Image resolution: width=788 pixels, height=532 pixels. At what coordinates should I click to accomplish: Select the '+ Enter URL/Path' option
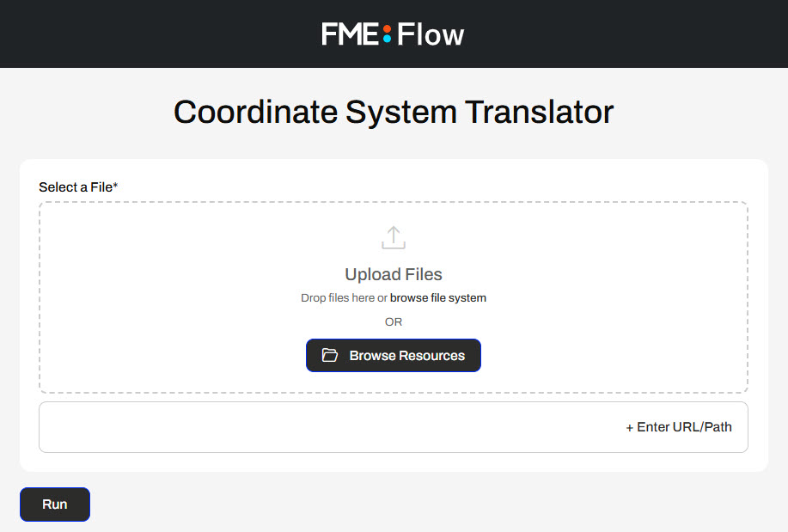[679, 427]
